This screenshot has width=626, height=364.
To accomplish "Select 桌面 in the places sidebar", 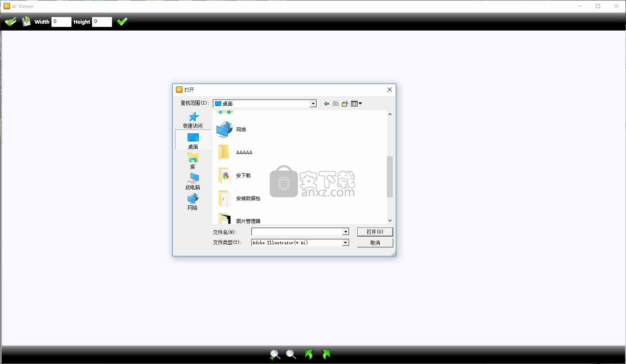I will pyautogui.click(x=193, y=141).
